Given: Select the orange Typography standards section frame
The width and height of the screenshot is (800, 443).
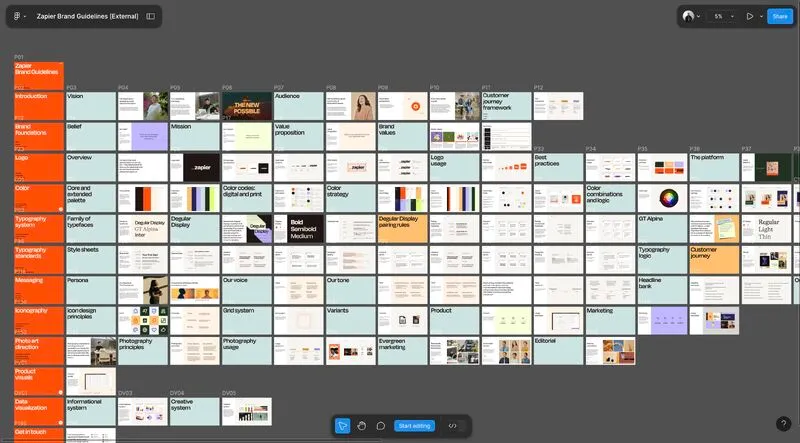Looking at the screenshot, I should 39,260.
